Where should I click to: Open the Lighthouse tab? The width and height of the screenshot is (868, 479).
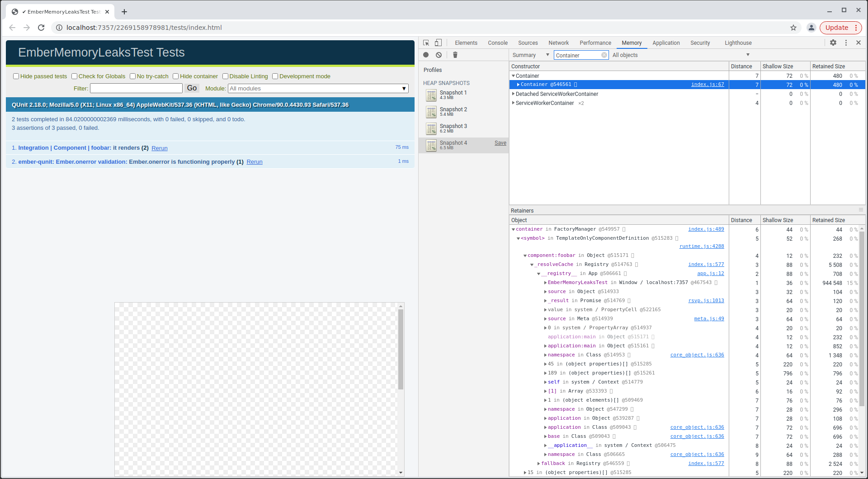point(738,43)
